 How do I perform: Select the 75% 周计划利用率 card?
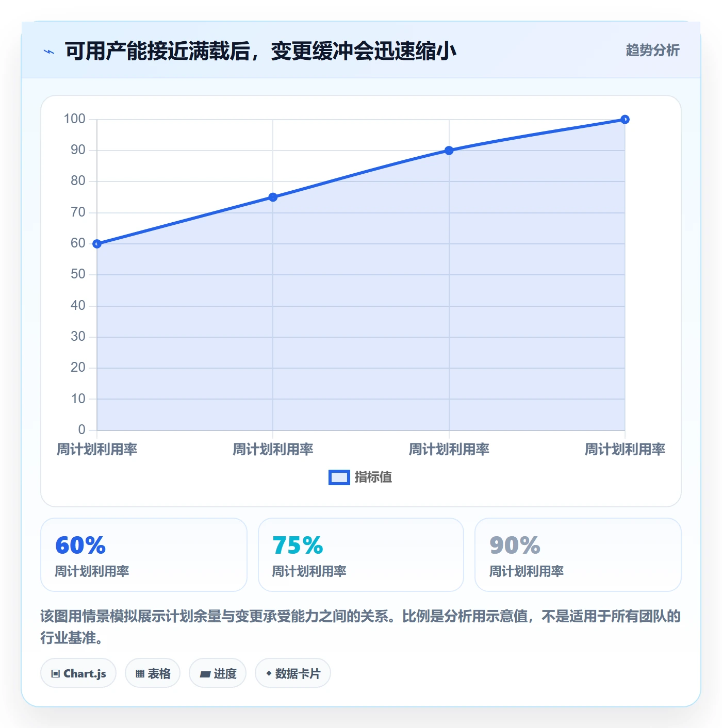[361, 555]
